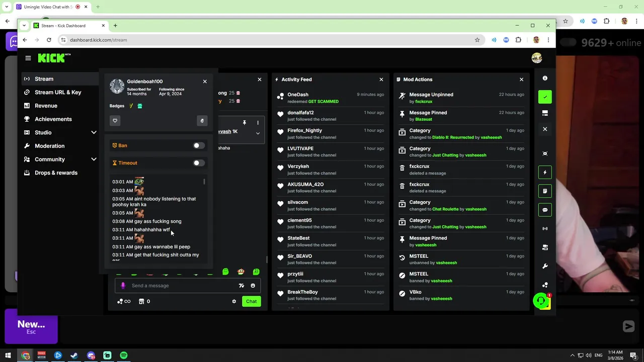Open the chat settings gear

234,302
